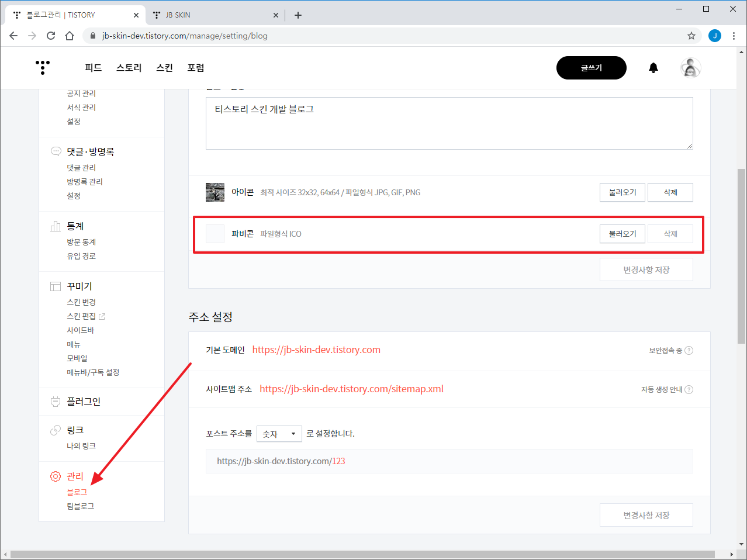Open 플러그인 section

84,402
